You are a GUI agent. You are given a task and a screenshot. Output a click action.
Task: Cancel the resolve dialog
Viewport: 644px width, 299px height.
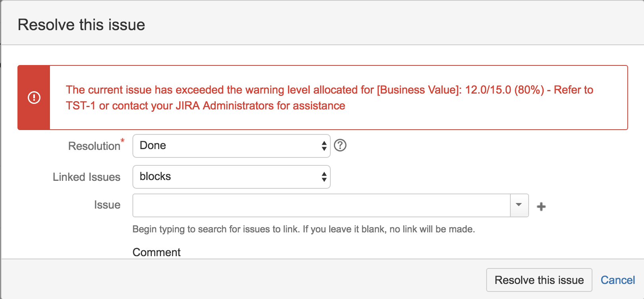tap(617, 280)
